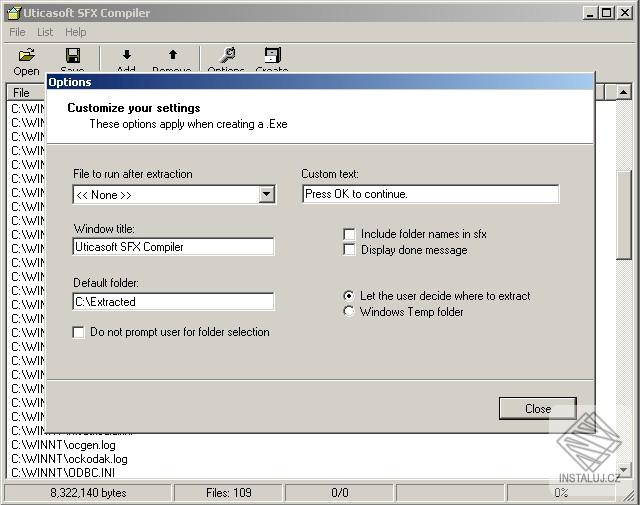Open the List menu
The width and height of the screenshot is (640, 505).
(45, 32)
